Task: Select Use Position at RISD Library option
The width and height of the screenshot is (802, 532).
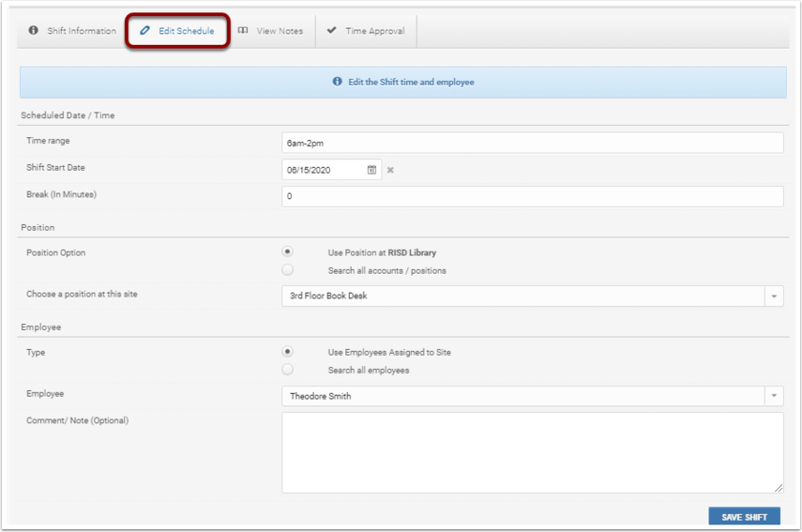Action: 288,251
